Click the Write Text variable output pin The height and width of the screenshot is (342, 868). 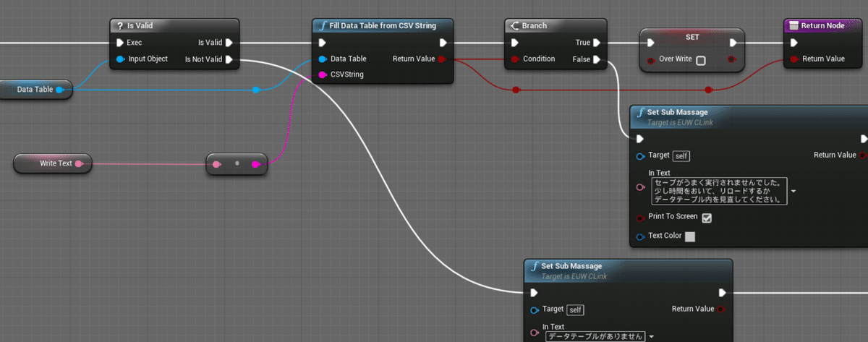(x=79, y=163)
